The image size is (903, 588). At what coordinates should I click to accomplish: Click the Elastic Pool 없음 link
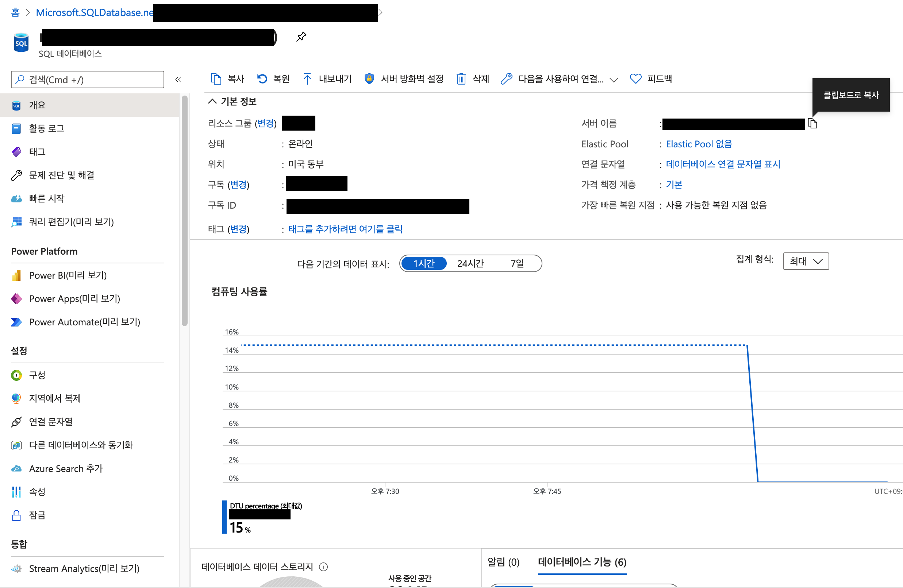(699, 144)
